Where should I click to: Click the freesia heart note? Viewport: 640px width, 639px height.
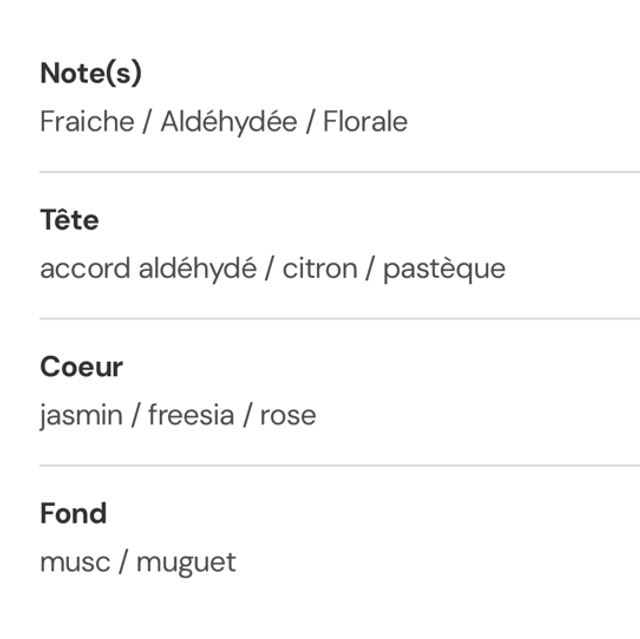191,415
